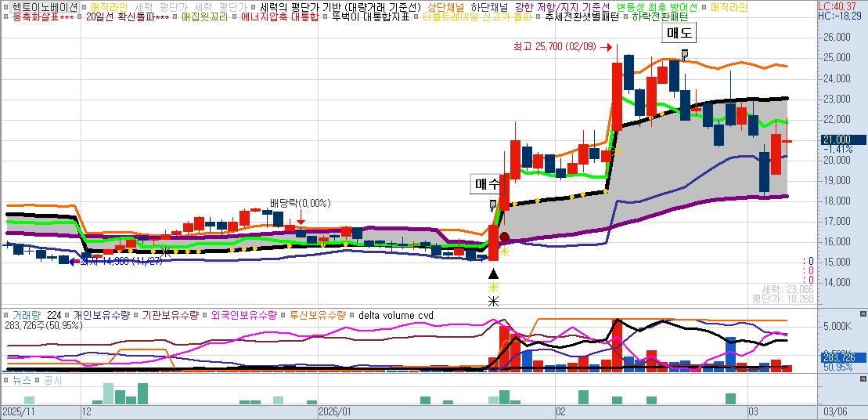Screen dimensions: 868x420
Task: Select the delta volume cvd legend
Action: click(x=396, y=316)
